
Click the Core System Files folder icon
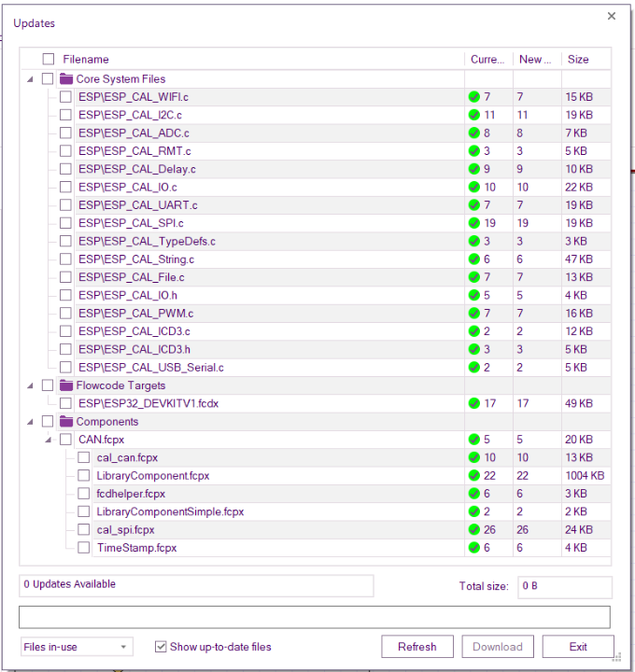coord(66,79)
